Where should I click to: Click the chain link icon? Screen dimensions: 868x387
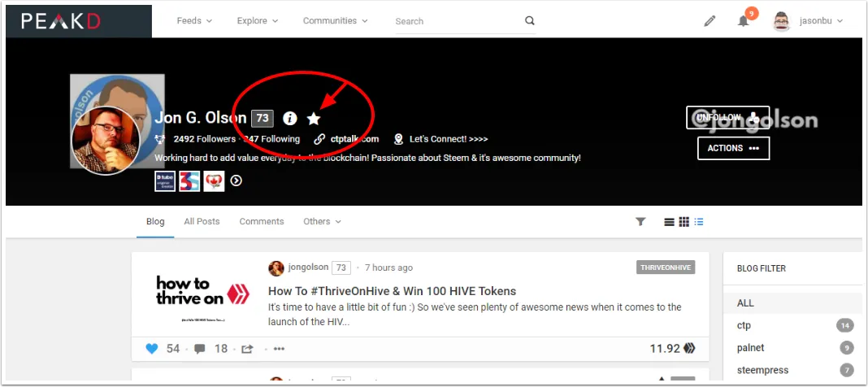[319, 139]
